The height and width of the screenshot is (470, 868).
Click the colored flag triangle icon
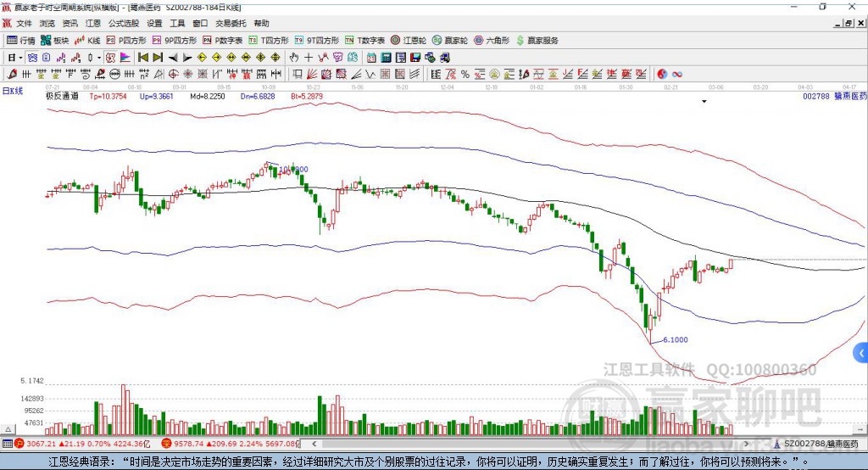pyautogui.click(x=125, y=58)
